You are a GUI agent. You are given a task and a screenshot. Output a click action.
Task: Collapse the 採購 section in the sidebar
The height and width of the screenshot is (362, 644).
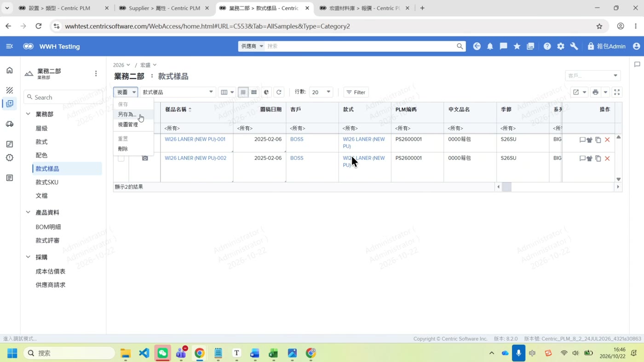point(28,257)
